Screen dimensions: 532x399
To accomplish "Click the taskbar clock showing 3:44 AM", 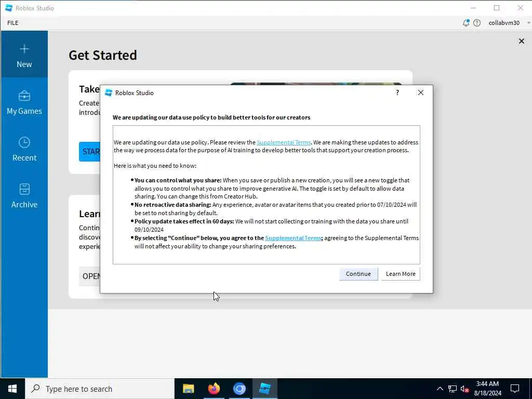I will 487,389.
